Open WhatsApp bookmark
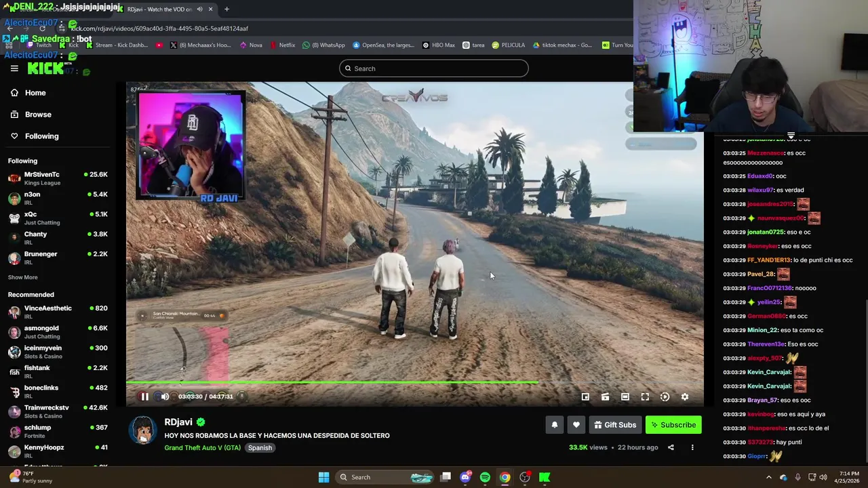Image resolution: width=868 pixels, height=488 pixels. pyautogui.click(x=323, y=45)
